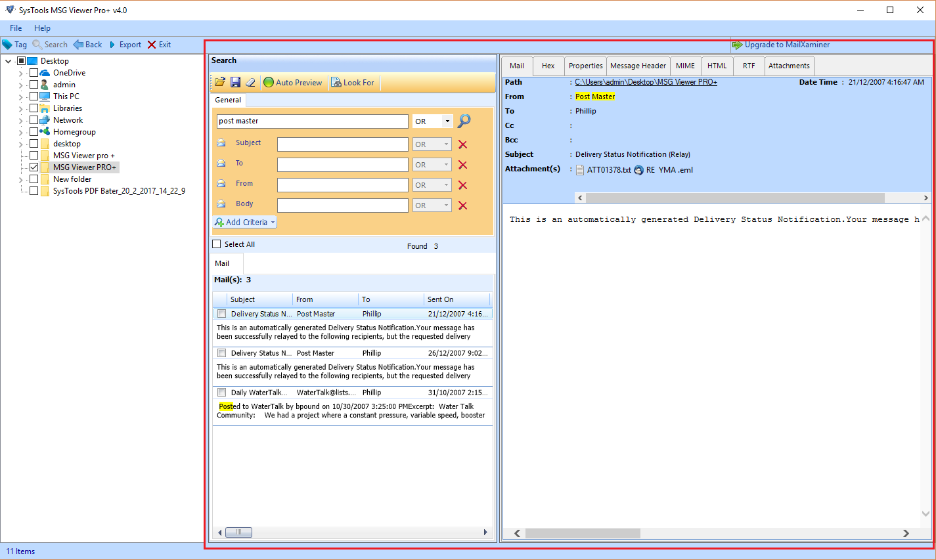The image size is (936, 560).
Task: Open saved search folder icon
Action: click(220, 82)
